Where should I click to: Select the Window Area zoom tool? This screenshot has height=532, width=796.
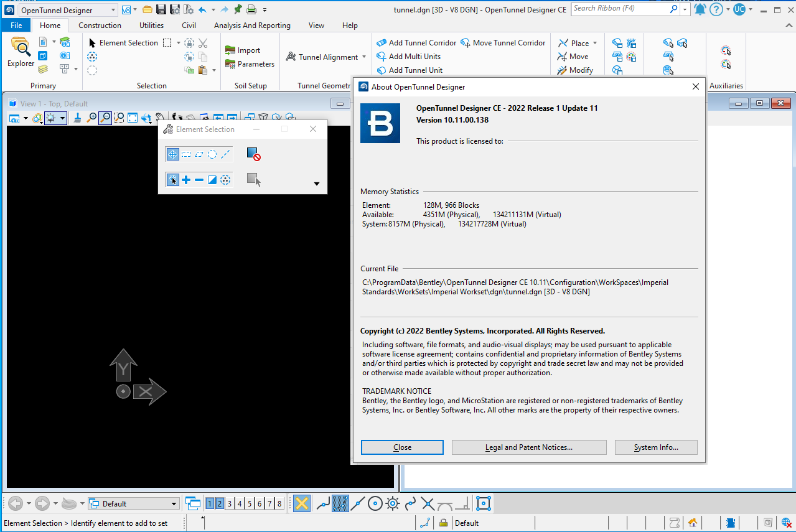click(119, 118)
